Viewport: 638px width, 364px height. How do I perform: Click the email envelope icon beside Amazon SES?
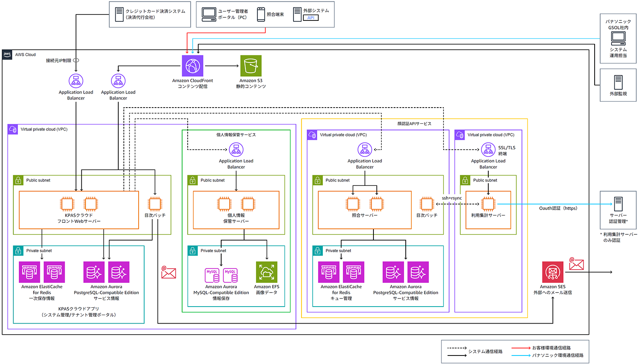(576, 264)
